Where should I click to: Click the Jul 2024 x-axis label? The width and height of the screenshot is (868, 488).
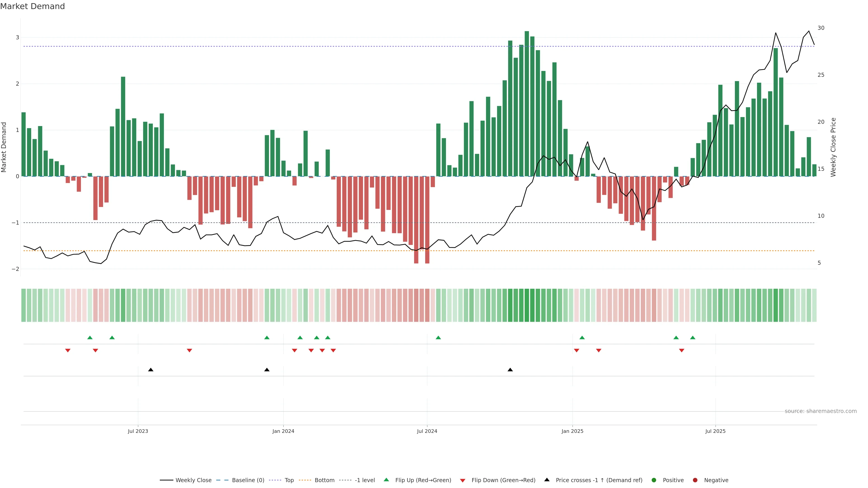[427, 431]
